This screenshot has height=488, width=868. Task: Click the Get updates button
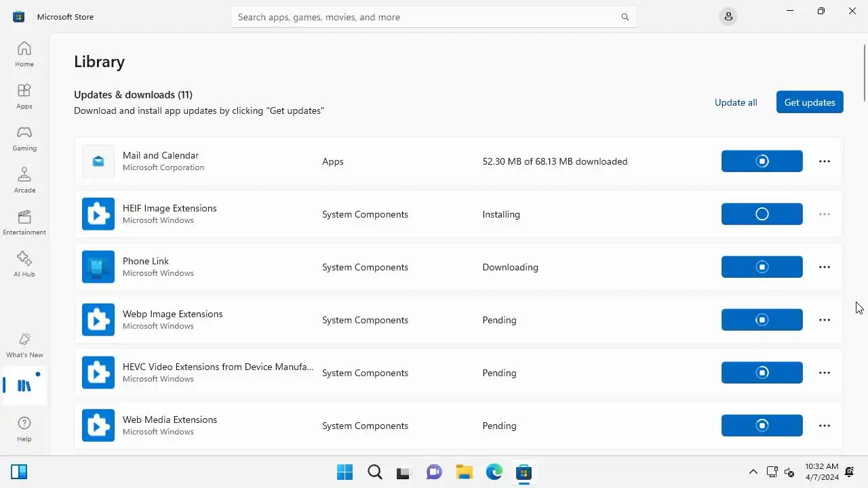810,102
